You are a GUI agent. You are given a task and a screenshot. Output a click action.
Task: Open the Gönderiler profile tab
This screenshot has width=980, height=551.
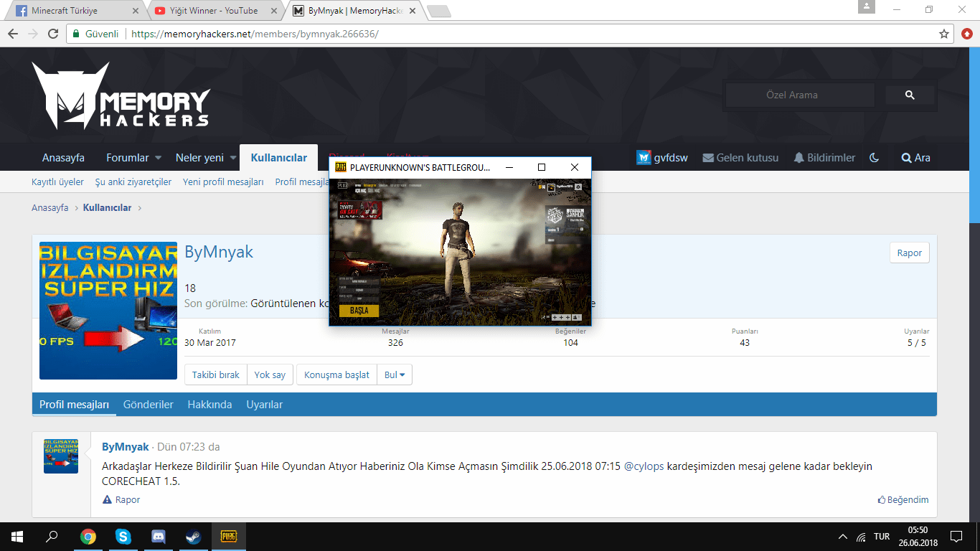point(149,405)
